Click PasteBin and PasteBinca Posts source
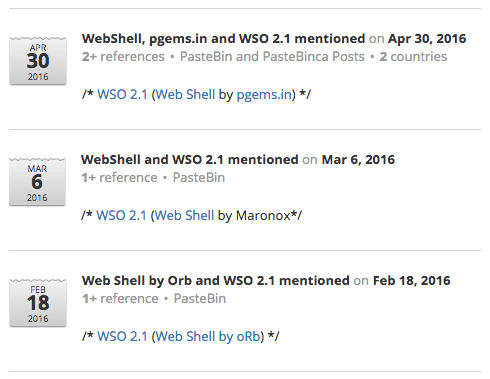Screen dimensions: 490x379 [x=272, y=57]
